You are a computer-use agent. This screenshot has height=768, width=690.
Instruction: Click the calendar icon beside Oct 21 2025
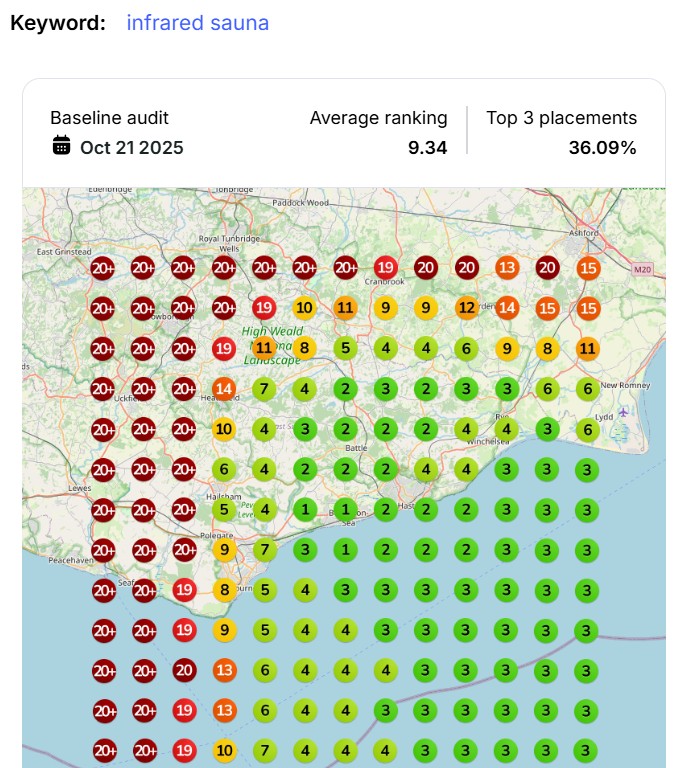point(62,146)
